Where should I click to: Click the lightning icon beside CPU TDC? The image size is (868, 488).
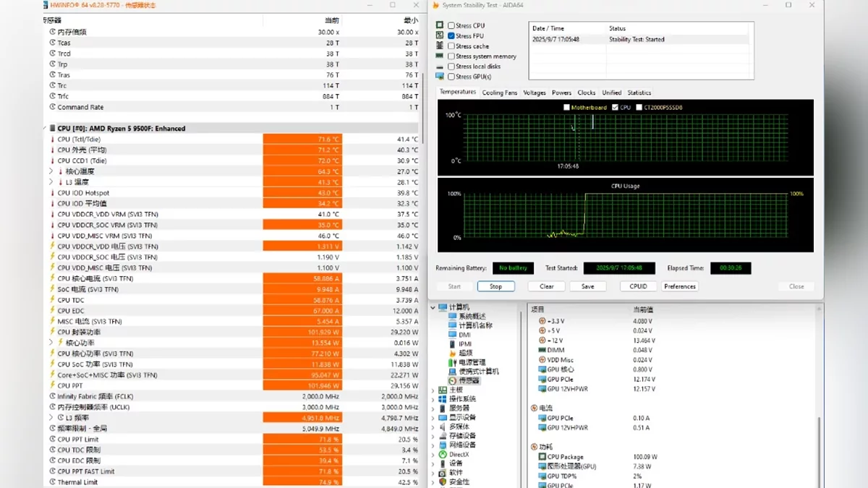point(52,300)
